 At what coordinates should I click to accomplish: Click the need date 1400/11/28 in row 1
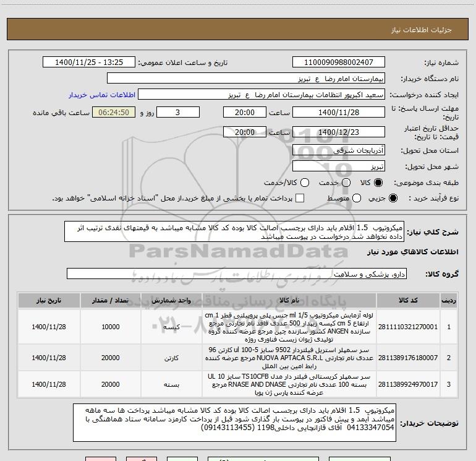(49, 327)
